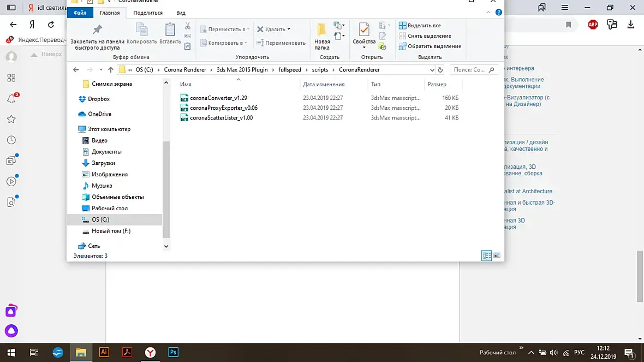Image resolution: width=644 pixels, height=362 pixels.
Task: Open browser downloads arrow icon
Action: pyautogui.click(x=631, y=25)
